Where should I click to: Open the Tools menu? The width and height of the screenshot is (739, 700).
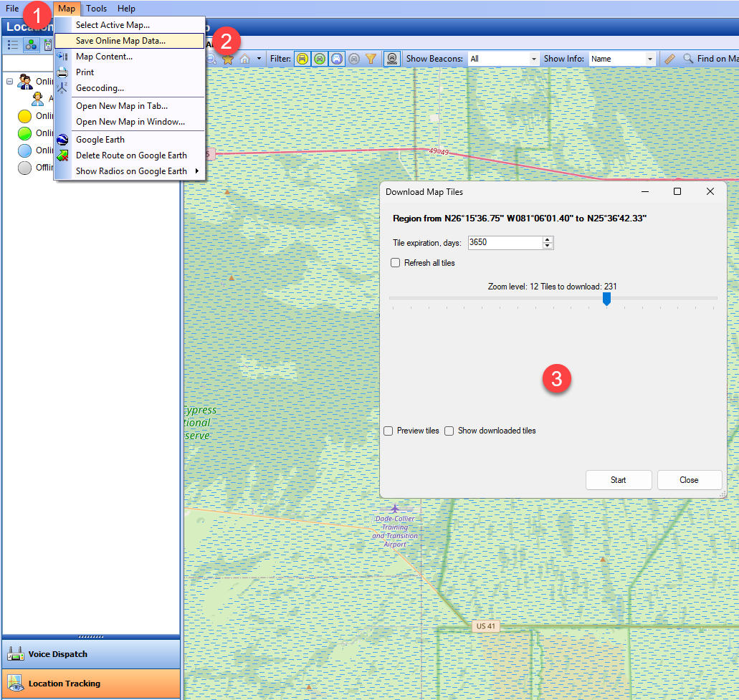tap(96, 8)
